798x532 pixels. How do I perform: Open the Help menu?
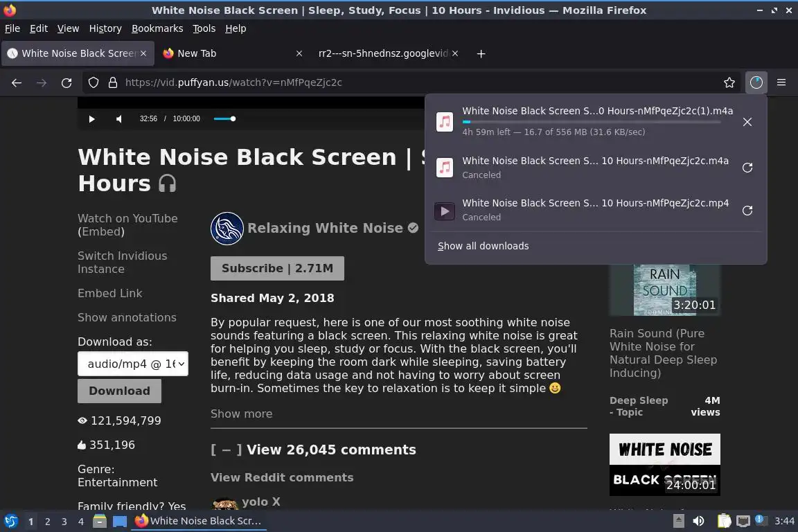[x=236, y=28]
